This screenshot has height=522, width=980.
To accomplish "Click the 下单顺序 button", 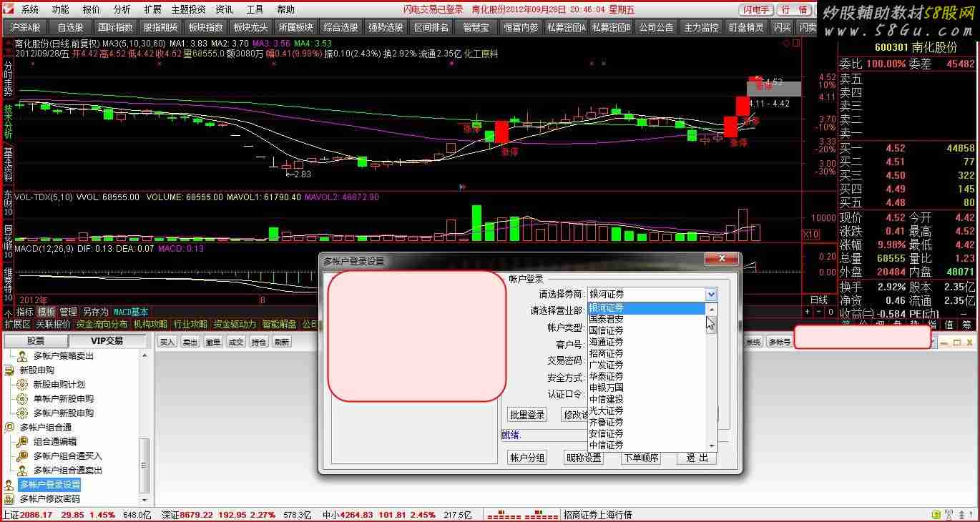I will (640, 458).
